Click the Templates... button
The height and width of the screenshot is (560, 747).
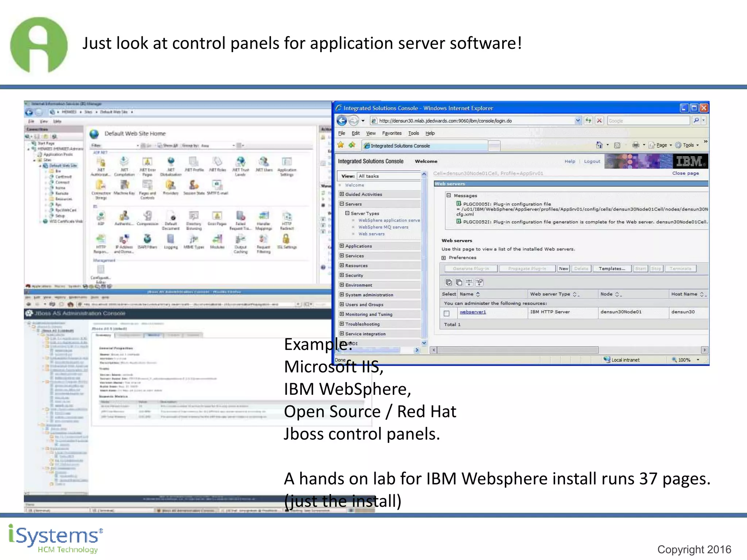click(x=612, y=269)
